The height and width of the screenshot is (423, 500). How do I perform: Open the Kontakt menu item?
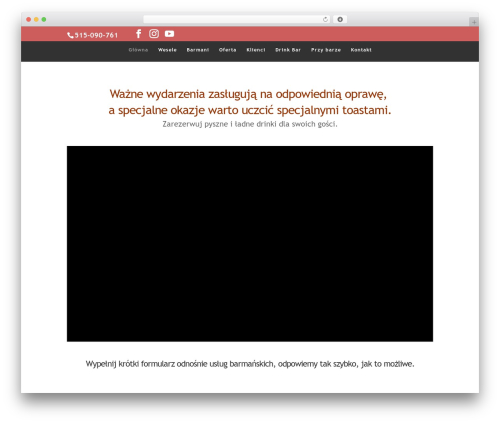(x=361, y=50)
